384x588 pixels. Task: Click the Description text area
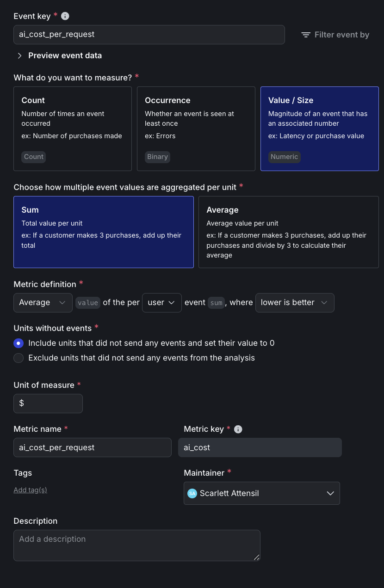coord(136,545)
